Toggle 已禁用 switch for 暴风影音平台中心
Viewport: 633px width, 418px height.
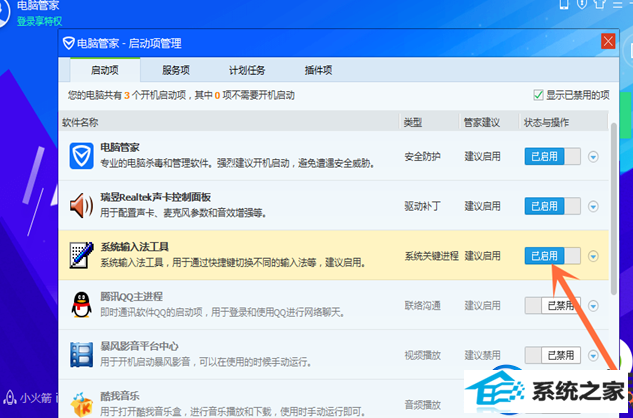552,355
